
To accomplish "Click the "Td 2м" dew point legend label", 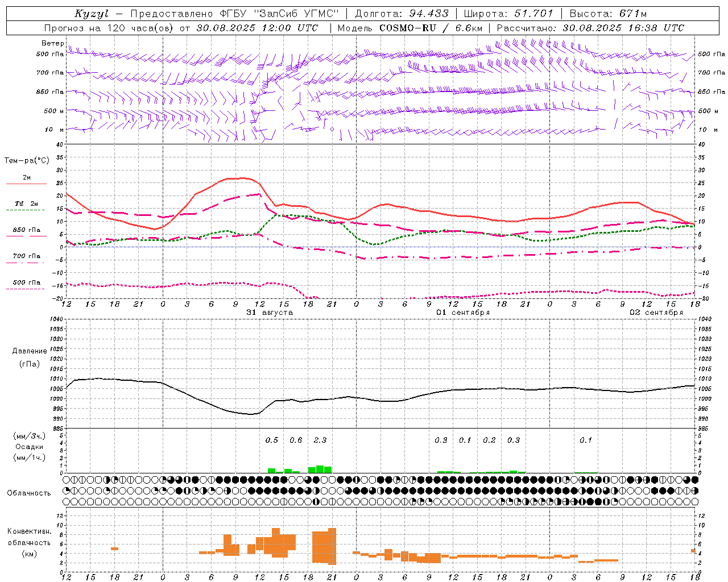I will point(27,203).
